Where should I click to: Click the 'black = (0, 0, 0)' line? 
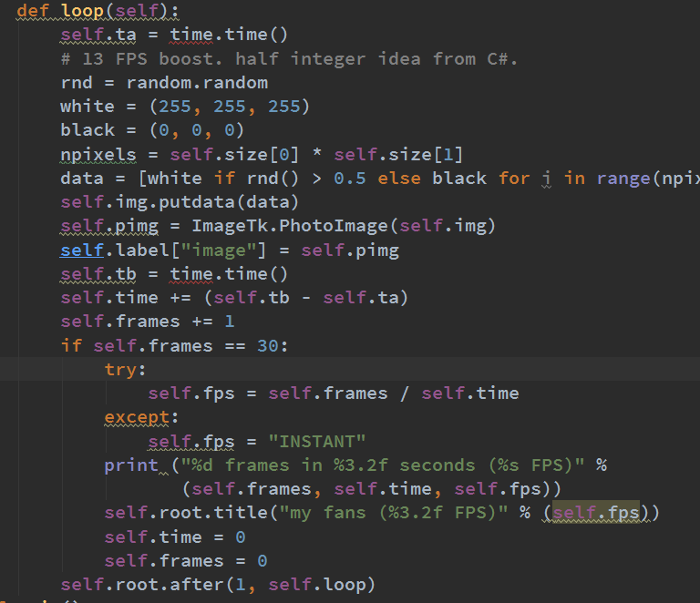click(152, 130)
